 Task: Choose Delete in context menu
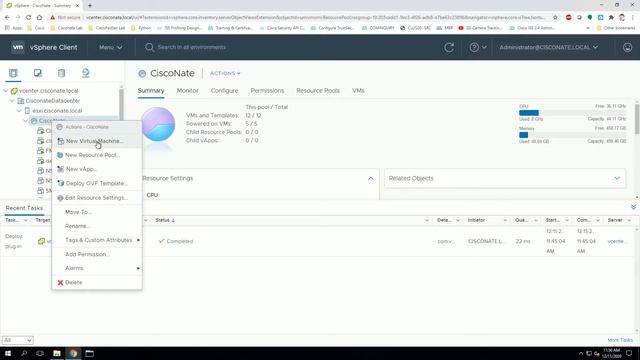pos(97,282)
